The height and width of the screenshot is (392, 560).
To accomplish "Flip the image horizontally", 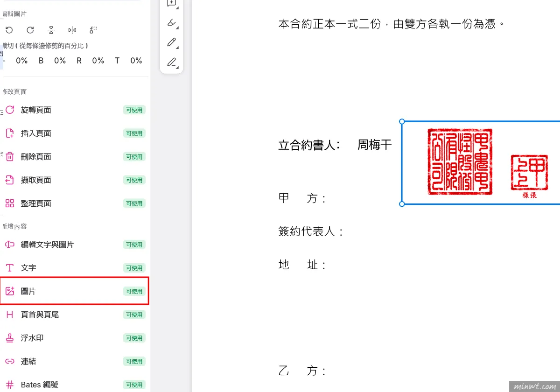I will click(x=72, y=30).
